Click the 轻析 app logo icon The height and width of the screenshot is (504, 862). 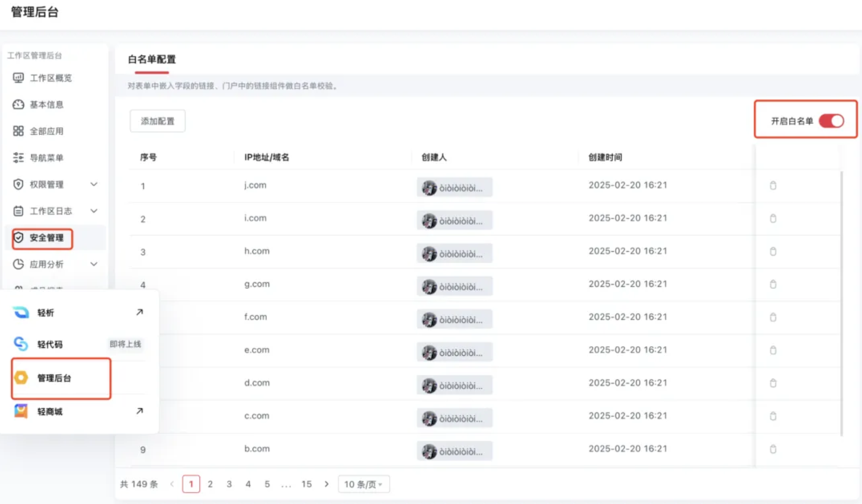20,313
